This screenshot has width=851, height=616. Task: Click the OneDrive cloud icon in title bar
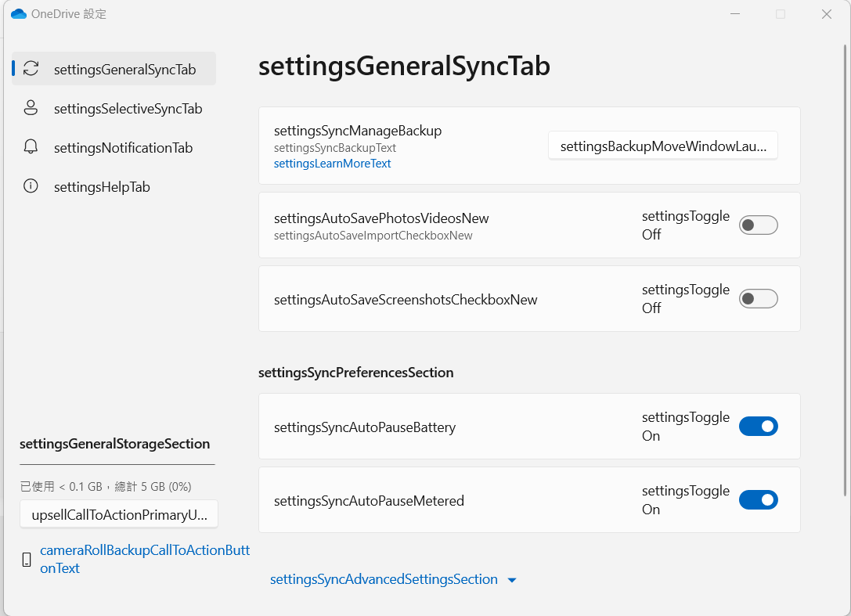pyautogui.click(x=19, y=14)
